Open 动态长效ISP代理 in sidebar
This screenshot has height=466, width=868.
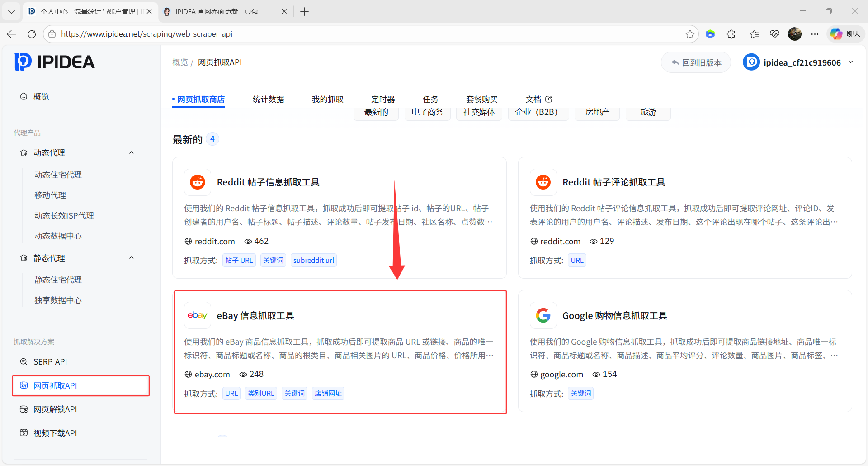[x=64, y=215]
